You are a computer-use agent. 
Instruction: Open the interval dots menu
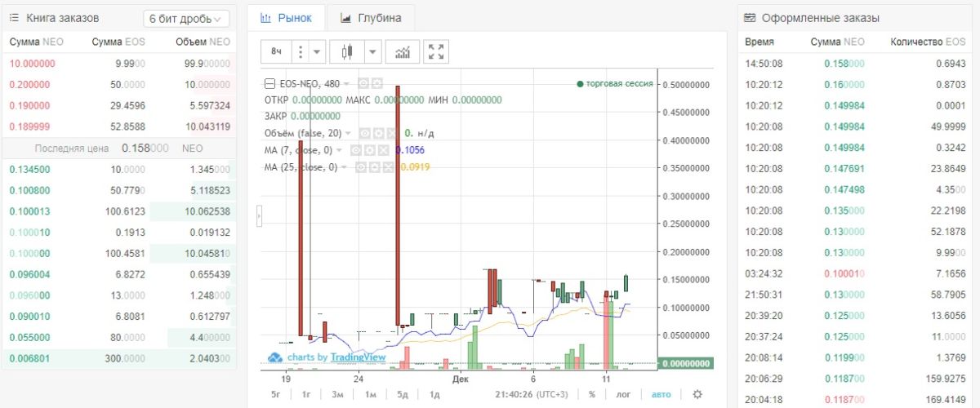(301, 52)
